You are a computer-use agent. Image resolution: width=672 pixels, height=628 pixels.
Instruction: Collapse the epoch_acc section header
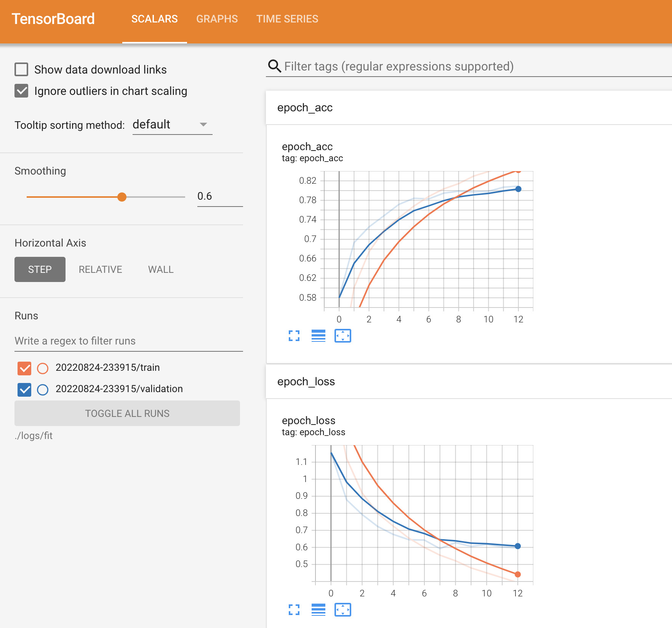click(x=305, y=108)
